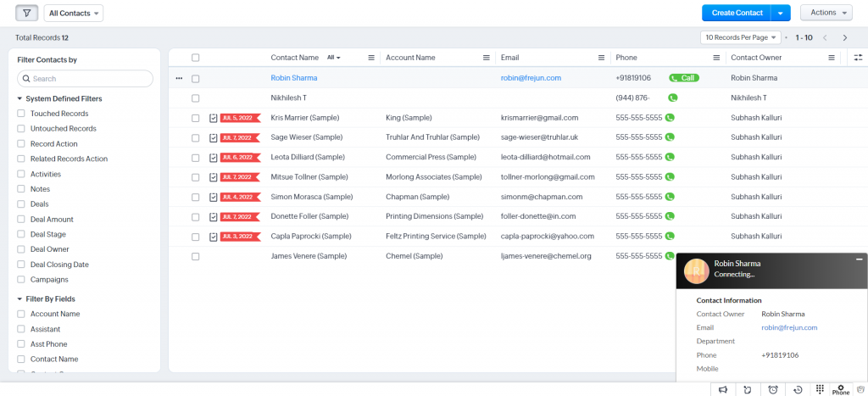Select all contacts with header checkbox
The width and height of the screenshot is (868, 396).
(196, 58)
